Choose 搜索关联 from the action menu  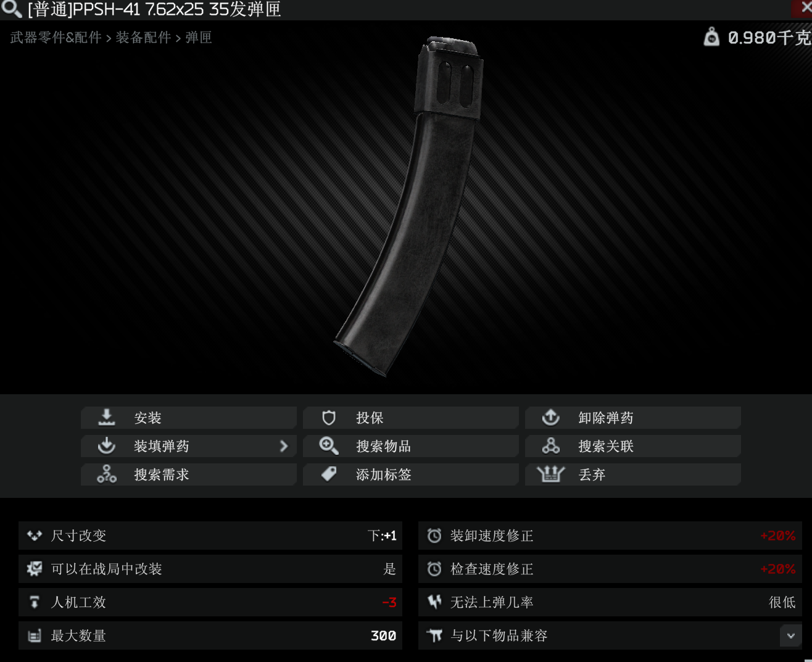coord(633,446)
